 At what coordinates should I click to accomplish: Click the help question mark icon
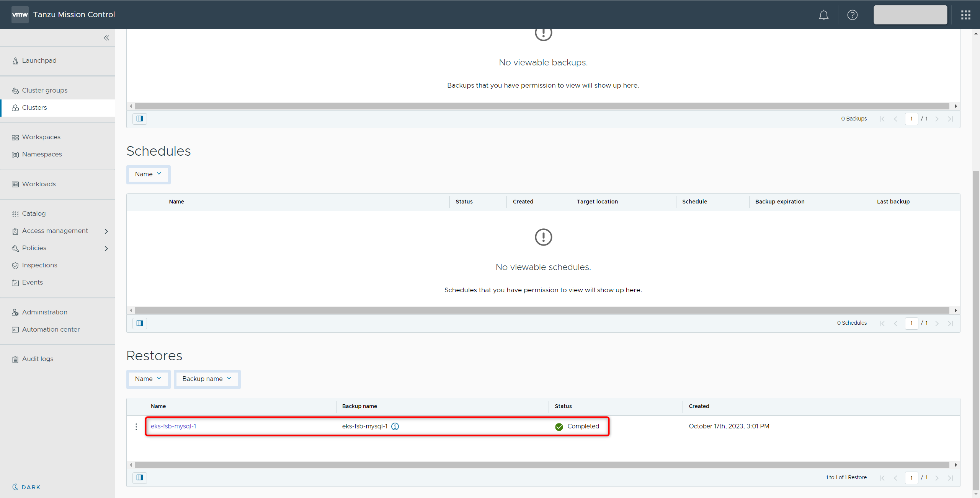point(852,15)
